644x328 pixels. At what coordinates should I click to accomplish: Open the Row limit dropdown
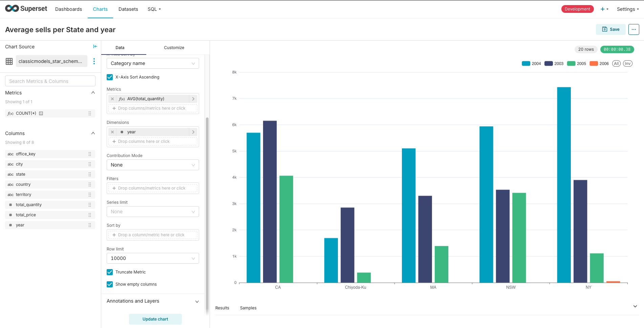click(153, 258)
